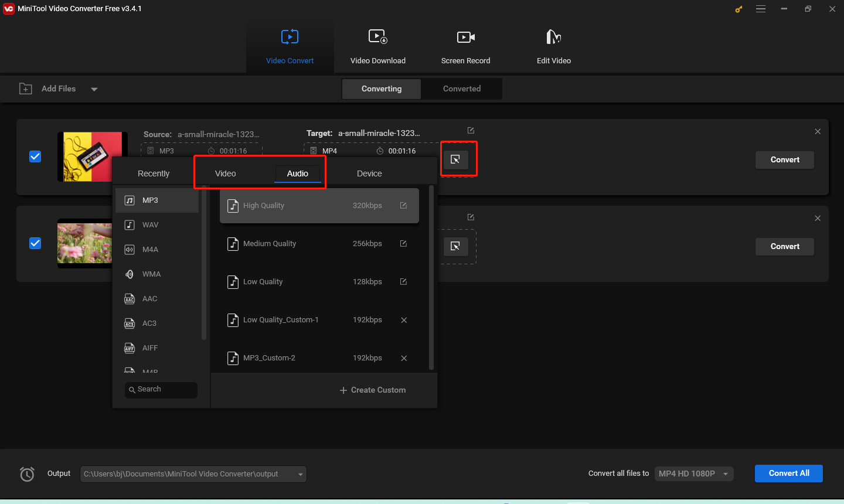The width and height of the screenshot is (844, 504).
Task: Open the Screen Record section
Action: [x=465, y=47]
